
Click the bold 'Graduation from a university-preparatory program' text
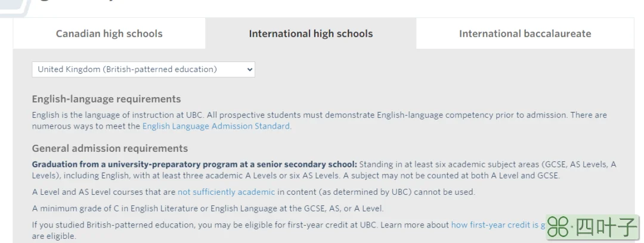pyautogui.click(x=194, y=164)
